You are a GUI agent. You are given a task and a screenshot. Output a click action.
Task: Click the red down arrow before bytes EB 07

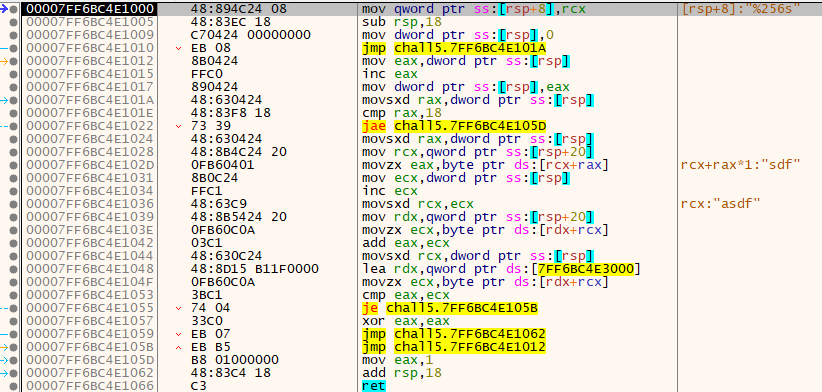click(179, 334)
